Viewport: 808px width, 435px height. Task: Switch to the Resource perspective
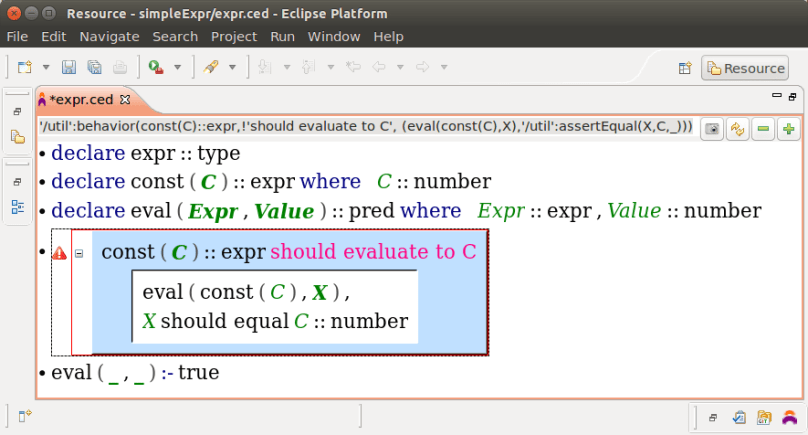(745, 68)
